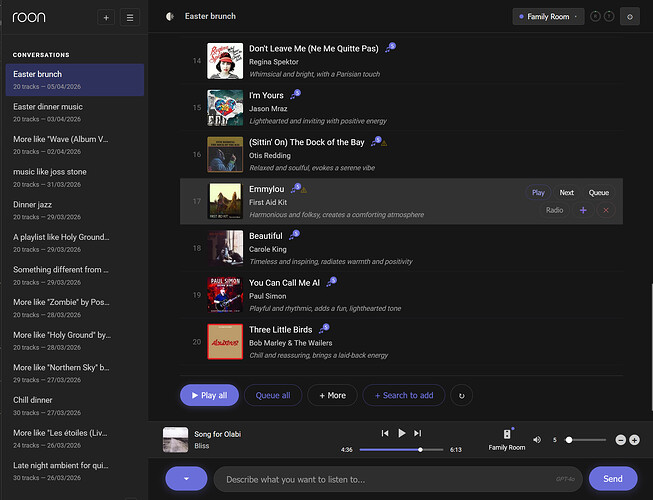Click the Three Little Birds track title
Screen dimensions: 653x500
coord(280,330)
